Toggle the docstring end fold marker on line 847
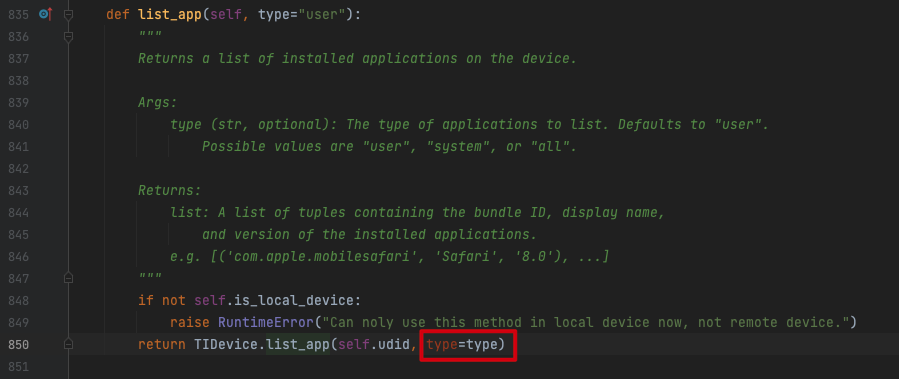The width and height of the screenshot is (899, 379). coord(68,278)
